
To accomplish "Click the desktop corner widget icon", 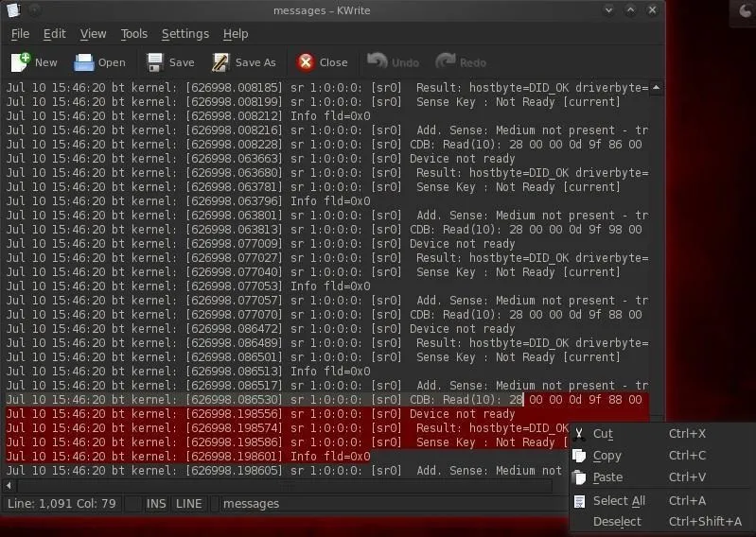I will coord(746,11).
